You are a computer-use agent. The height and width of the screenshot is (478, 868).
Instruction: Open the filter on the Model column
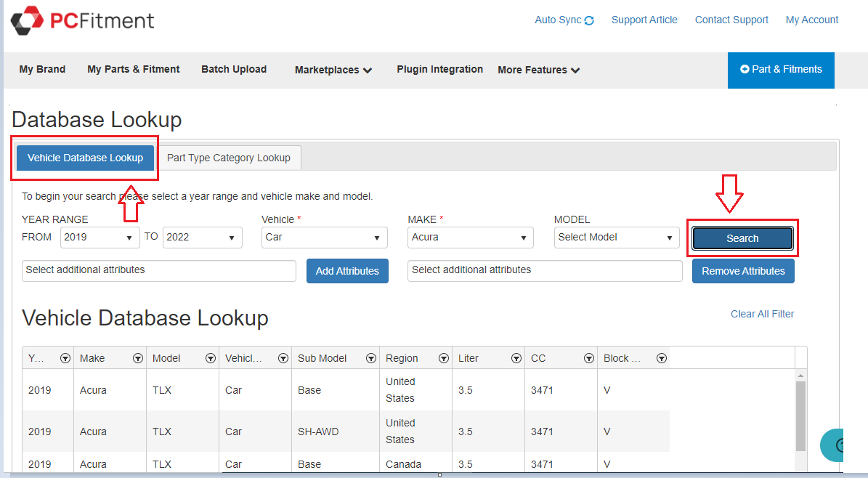click(210, 358)
